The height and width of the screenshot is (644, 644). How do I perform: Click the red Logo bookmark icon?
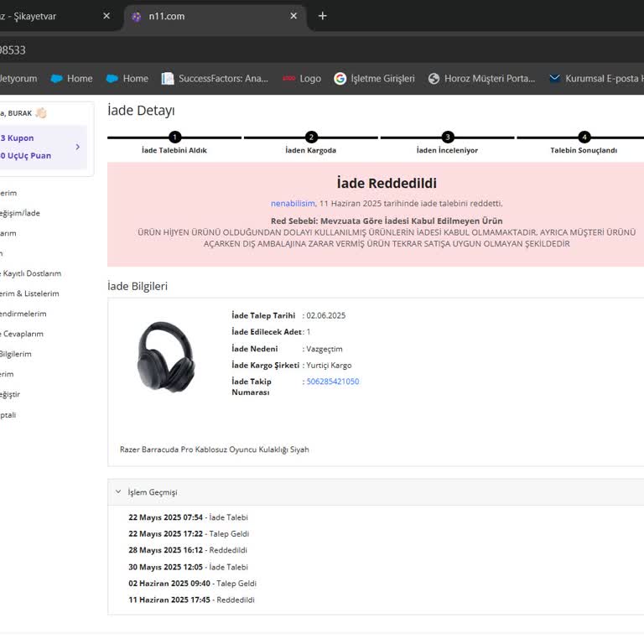pos(288,78)
